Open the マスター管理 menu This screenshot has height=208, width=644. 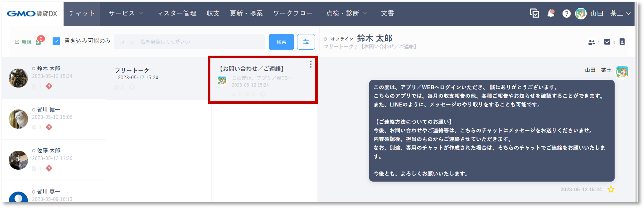[177, 13]
